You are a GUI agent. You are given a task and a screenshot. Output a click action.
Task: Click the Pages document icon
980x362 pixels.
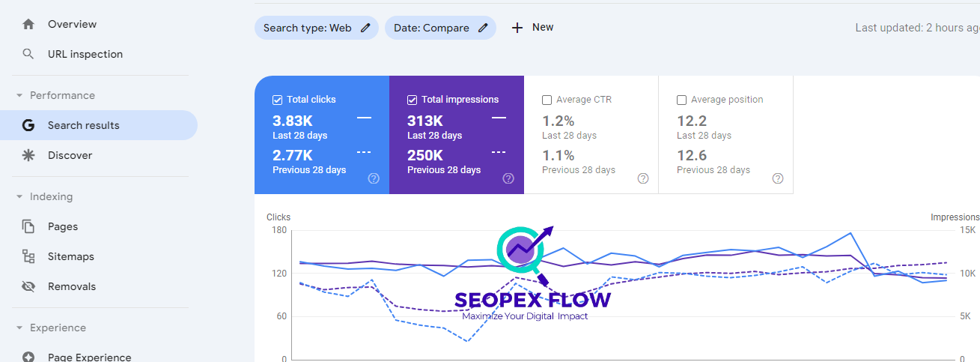click(28, 226)
